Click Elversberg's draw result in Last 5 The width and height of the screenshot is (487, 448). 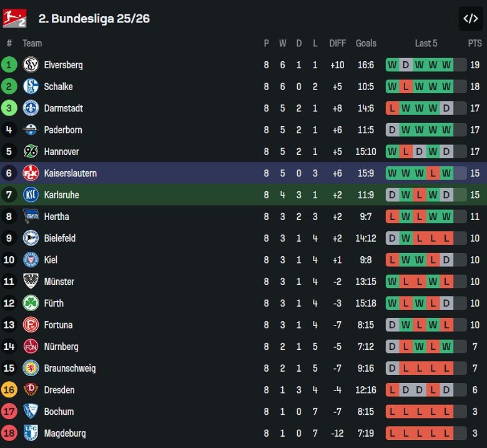coord(405,65)
